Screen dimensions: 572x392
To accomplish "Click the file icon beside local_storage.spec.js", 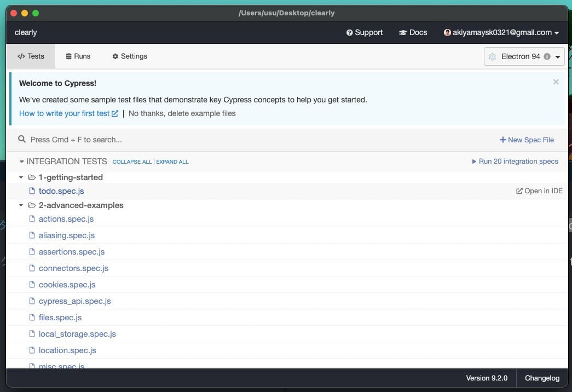I will click(x=32, y=333).
